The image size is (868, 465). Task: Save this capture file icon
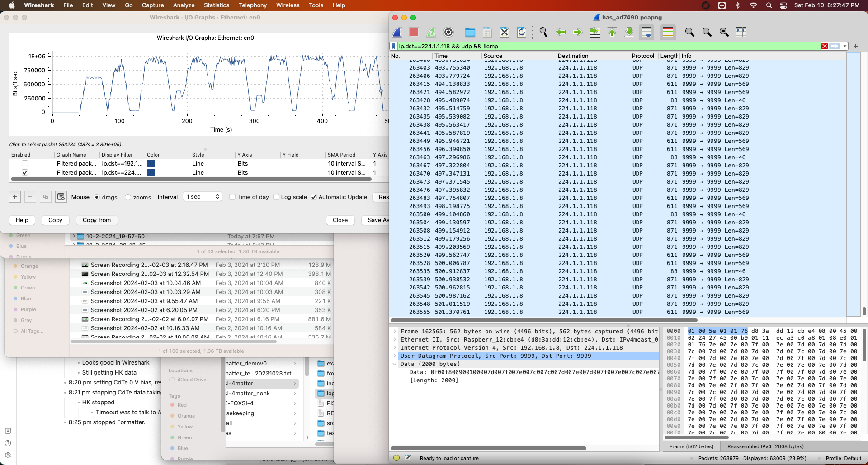click(487, 32)
